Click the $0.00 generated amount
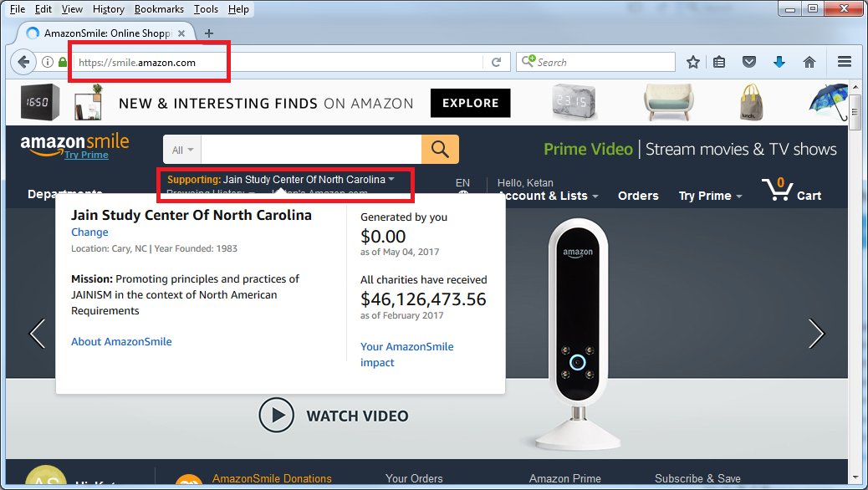Viewport: 868px width, 490px height. point(383,237)
